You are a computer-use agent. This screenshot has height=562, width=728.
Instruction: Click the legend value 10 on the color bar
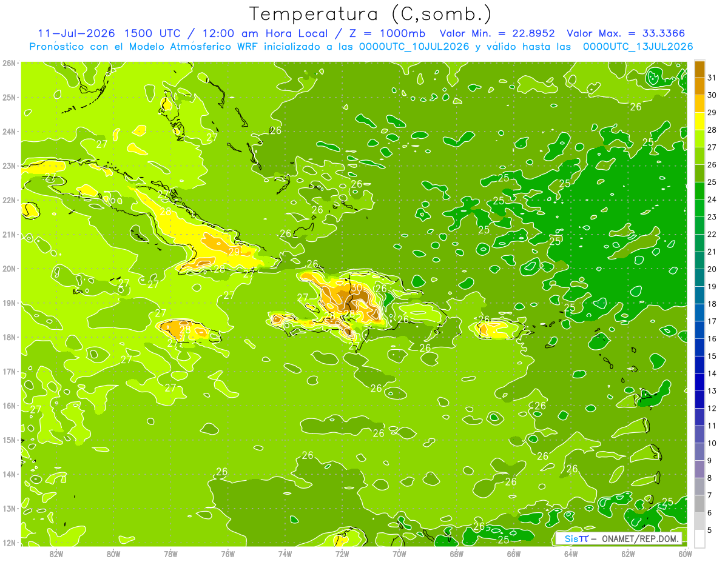click(x=712, y=443)
